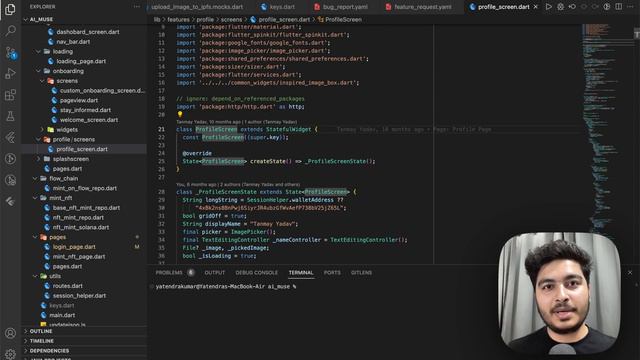This screenshot has width=640, height=360.
Task: Open the OUTPUT panel tab
Action: 215,273
